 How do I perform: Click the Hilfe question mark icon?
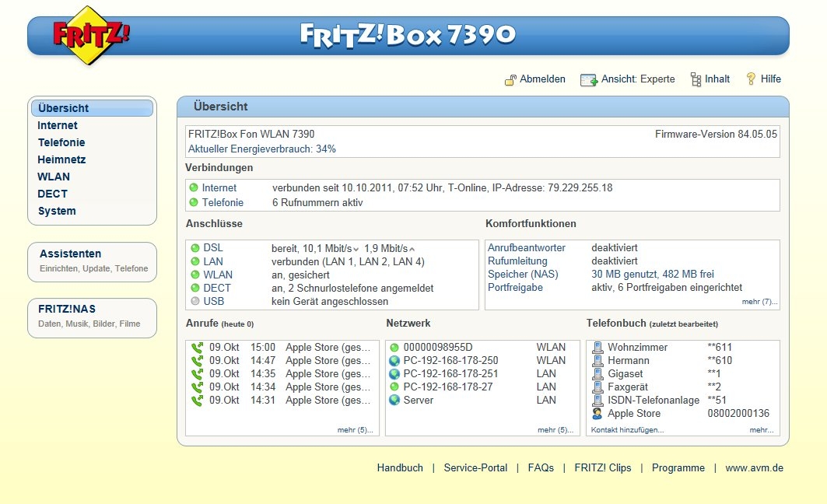coord(751,79)
